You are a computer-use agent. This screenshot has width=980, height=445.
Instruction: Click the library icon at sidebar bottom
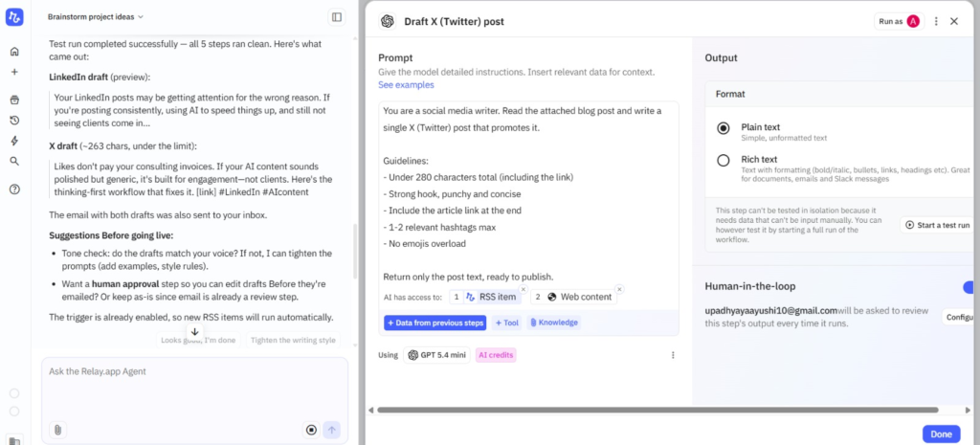pyautogui.click(x=14, y=441)
